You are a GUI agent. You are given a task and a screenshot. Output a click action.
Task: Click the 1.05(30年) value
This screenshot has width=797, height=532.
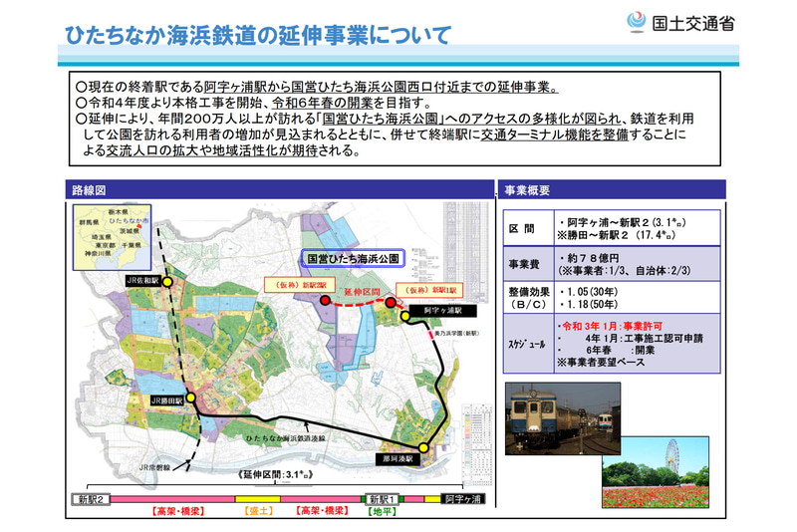tap(589, 292)
